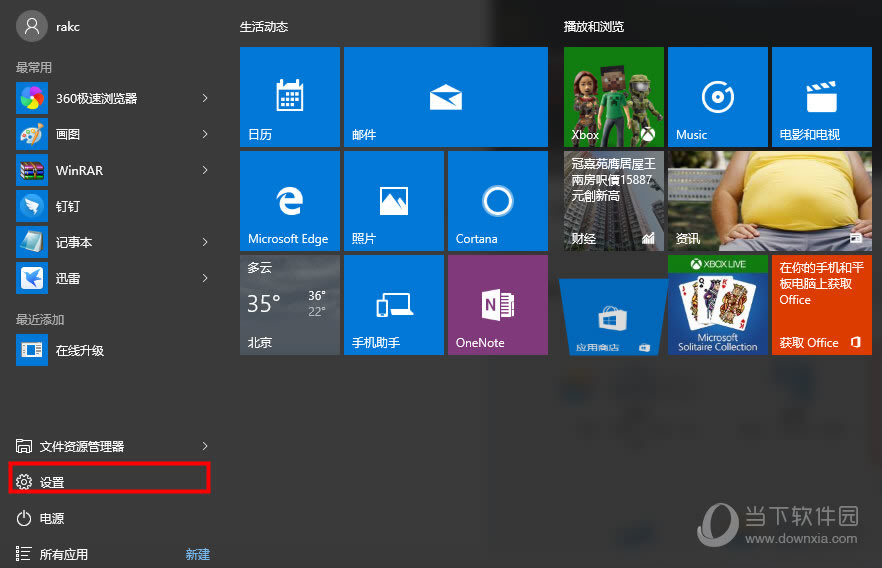Expand 文件资源管理器 jump list arrow
This screenshot has width=882, height=568.
point(205,446)
